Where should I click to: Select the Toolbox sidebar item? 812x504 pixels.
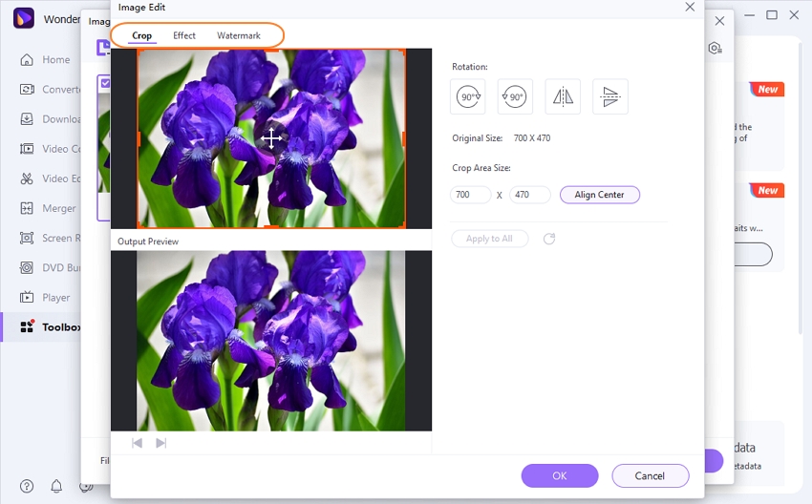click(41, 327)
